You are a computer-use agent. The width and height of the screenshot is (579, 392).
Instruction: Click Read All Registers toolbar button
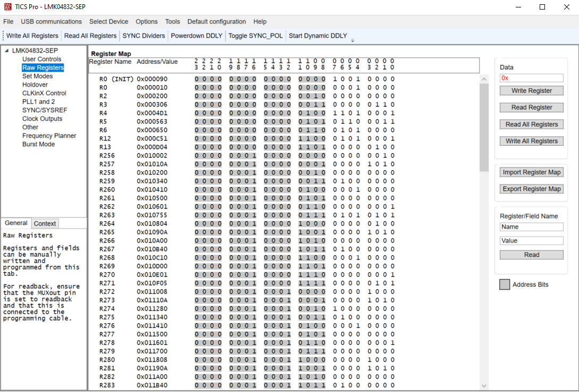tap(90, 36)
